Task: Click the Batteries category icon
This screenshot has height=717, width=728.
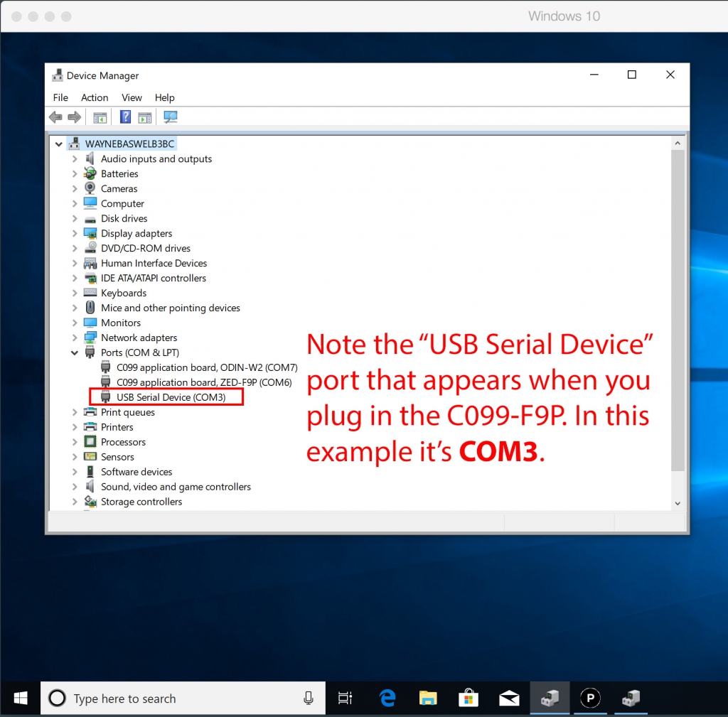Action: [90, 173]
